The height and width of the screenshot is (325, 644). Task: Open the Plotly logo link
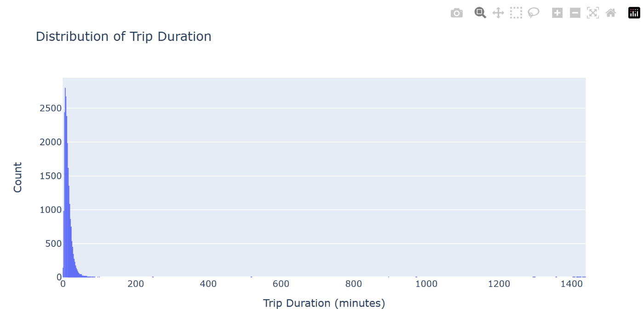click(634, 13)
